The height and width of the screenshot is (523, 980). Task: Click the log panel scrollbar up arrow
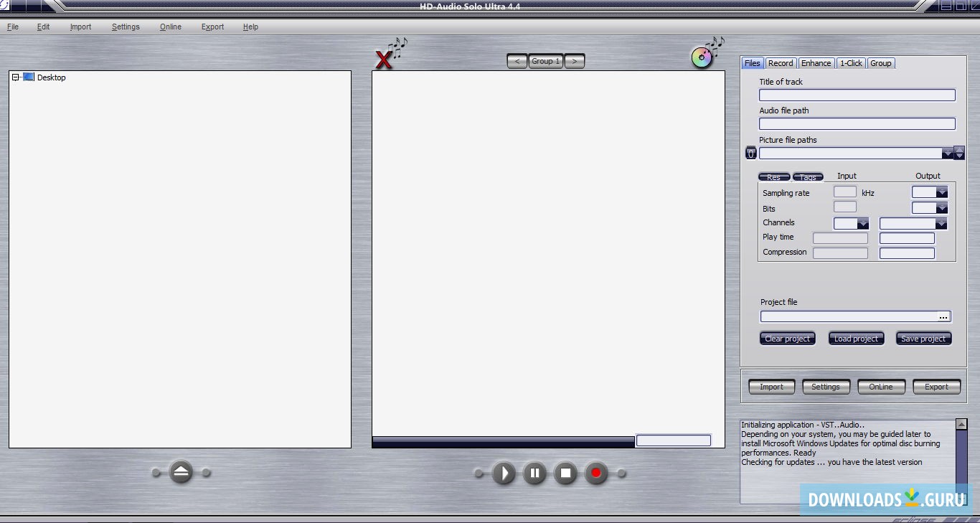click(961, 425)
